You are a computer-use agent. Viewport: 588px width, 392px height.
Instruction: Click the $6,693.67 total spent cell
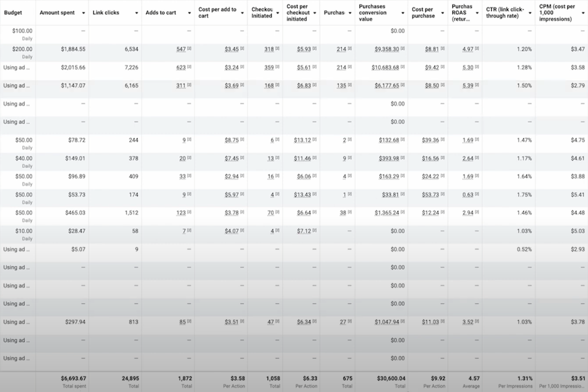[x=73, y=378]
